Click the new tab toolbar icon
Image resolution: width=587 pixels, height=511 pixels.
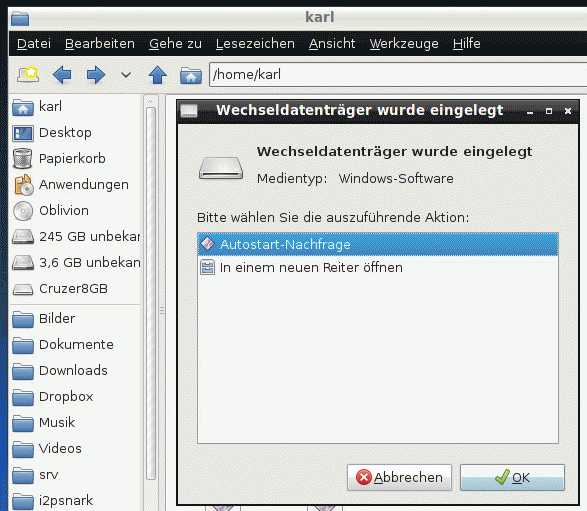click(28, 74)
